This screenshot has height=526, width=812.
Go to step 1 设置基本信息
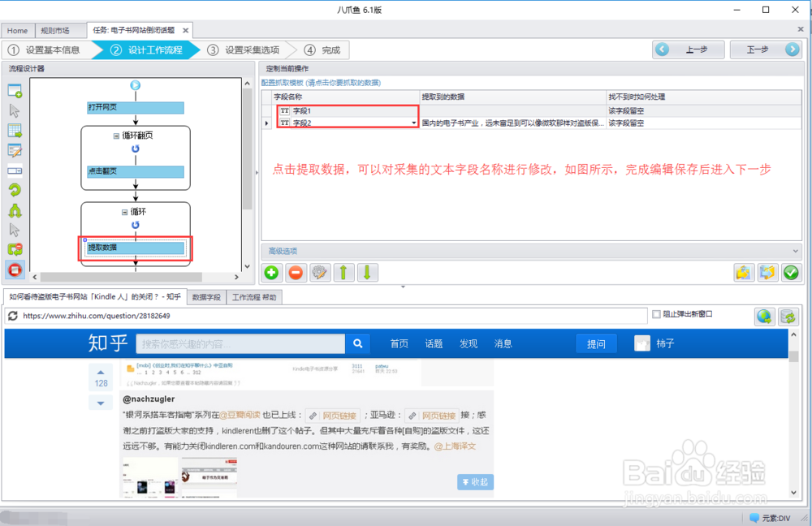tap(48, 50)
